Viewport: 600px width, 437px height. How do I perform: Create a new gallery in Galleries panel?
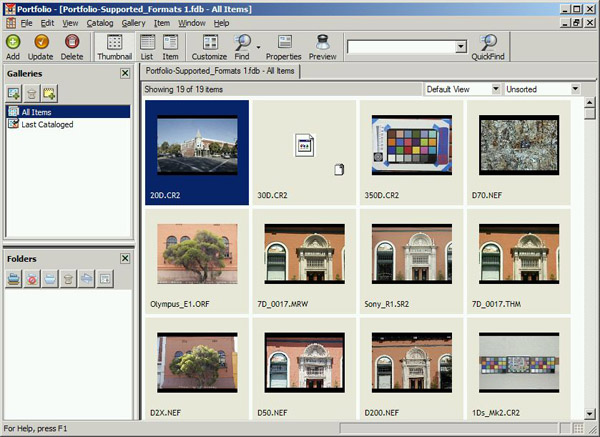14,93
